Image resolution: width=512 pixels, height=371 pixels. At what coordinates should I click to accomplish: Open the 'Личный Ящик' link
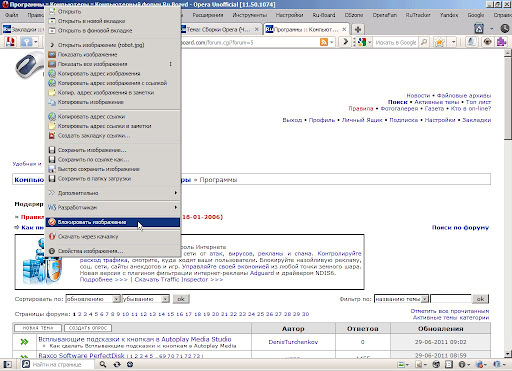[x=362, y=120]
